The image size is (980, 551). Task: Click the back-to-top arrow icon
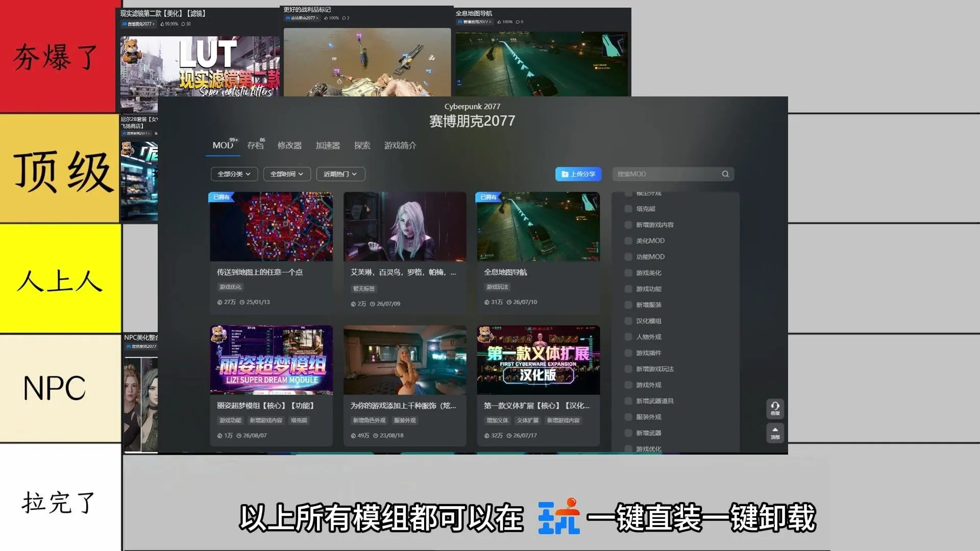pyautogui.click(x=775, y=430)
